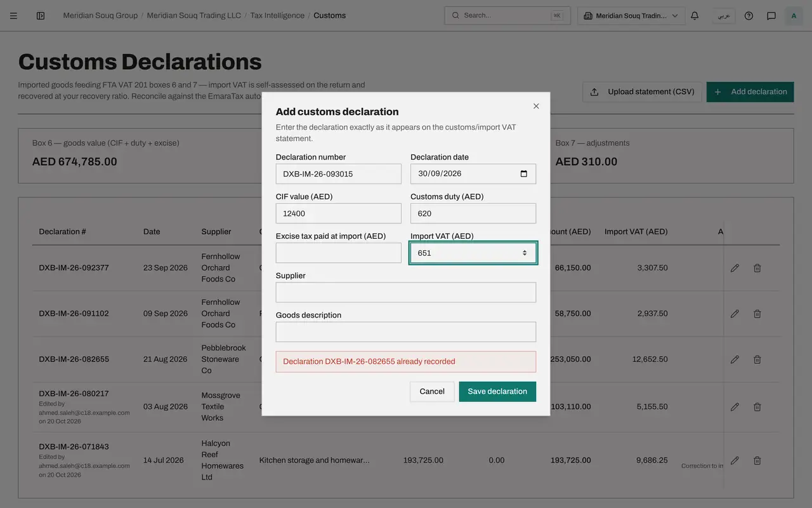Screen dimensions: 812x508
Task: Click Save declaration button
Action: coord(497,392)
